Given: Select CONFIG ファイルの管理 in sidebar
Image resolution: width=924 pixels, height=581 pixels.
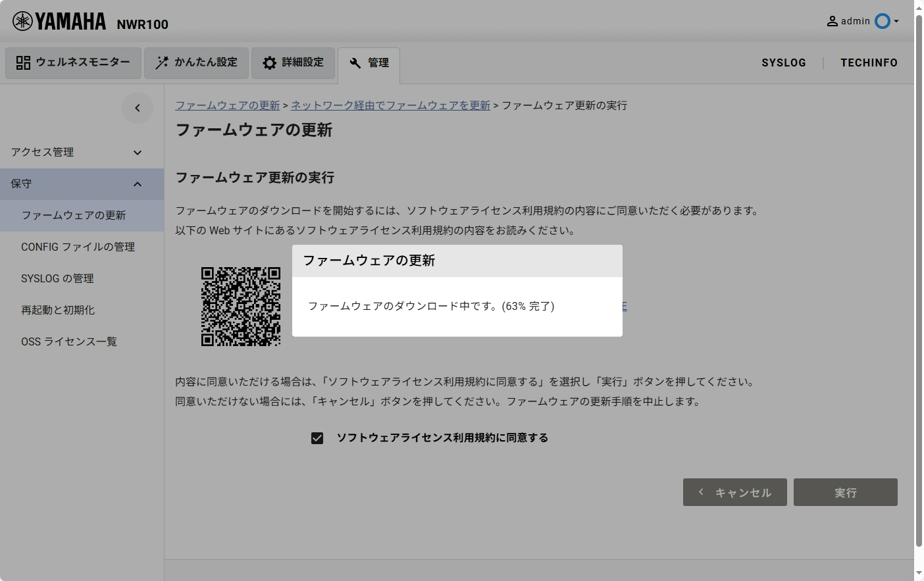Looking at the screenshot, I should (x=78, y=247).
